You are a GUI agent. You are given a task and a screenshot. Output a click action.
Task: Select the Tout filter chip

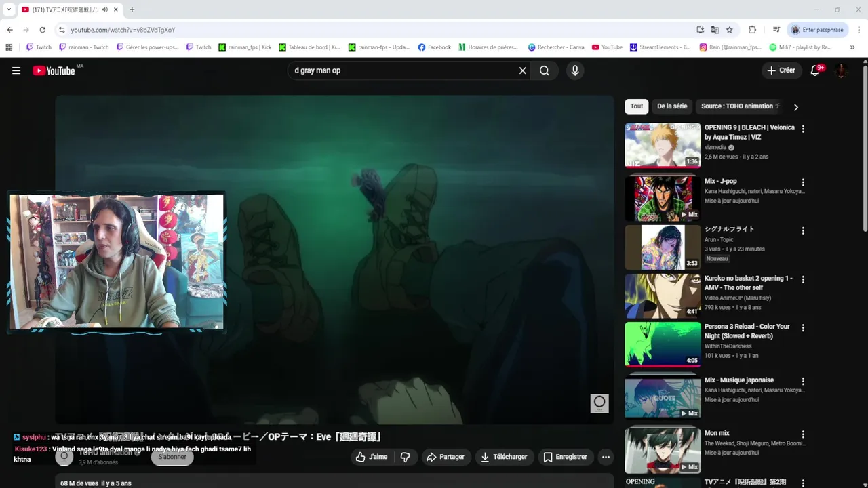click(x=637, y=106)
